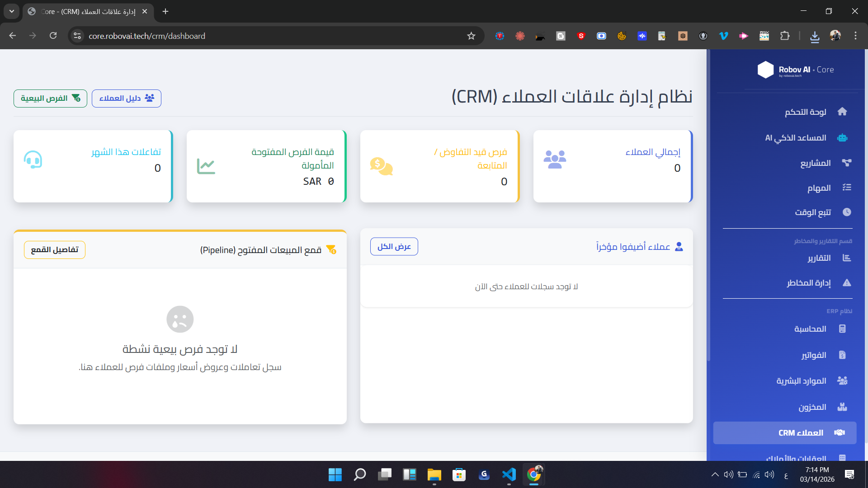
Task: Switch to the إدارة علاقات العملاء browser tab
Action: 86,12
